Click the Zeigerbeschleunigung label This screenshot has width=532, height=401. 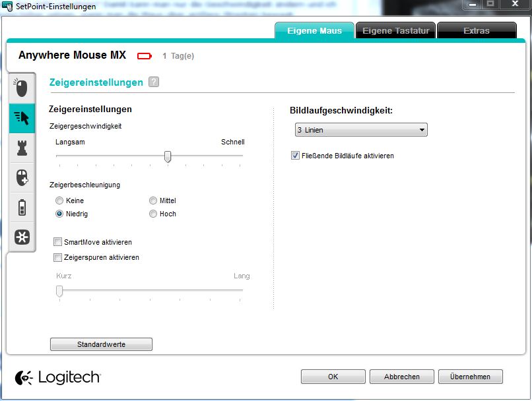click(x=85, y=185)
